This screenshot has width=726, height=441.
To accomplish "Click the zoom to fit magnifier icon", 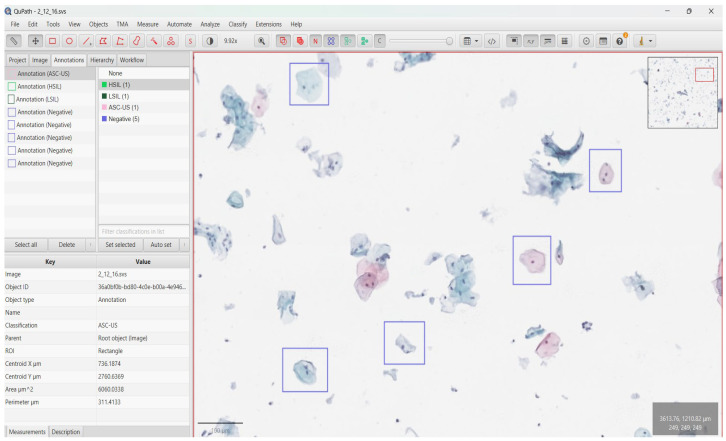I will [x=262, y=41].
